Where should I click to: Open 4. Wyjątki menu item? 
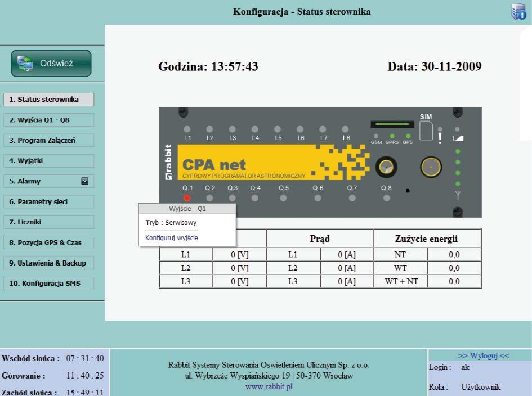[x=48, y=161]
